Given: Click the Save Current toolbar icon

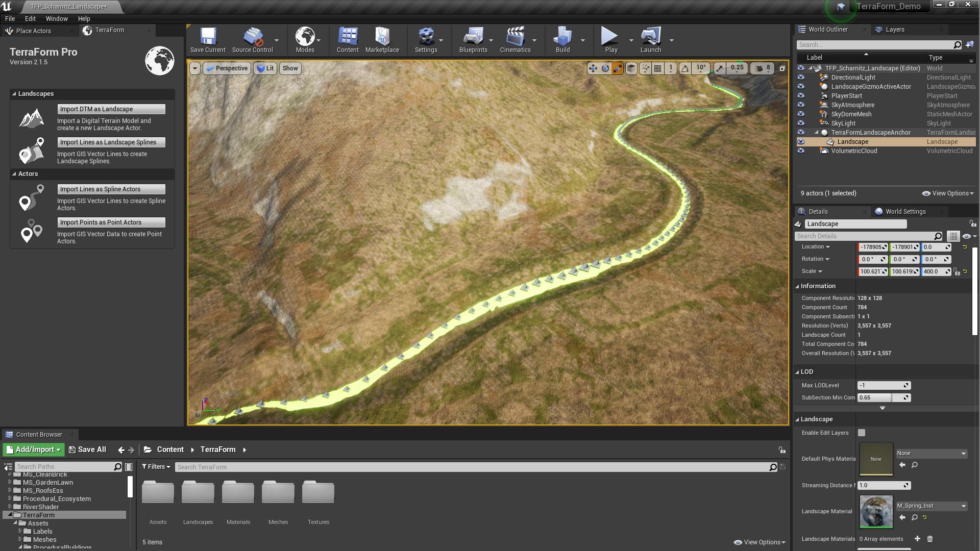Looking at the screenshot, I should click(208, 40).
